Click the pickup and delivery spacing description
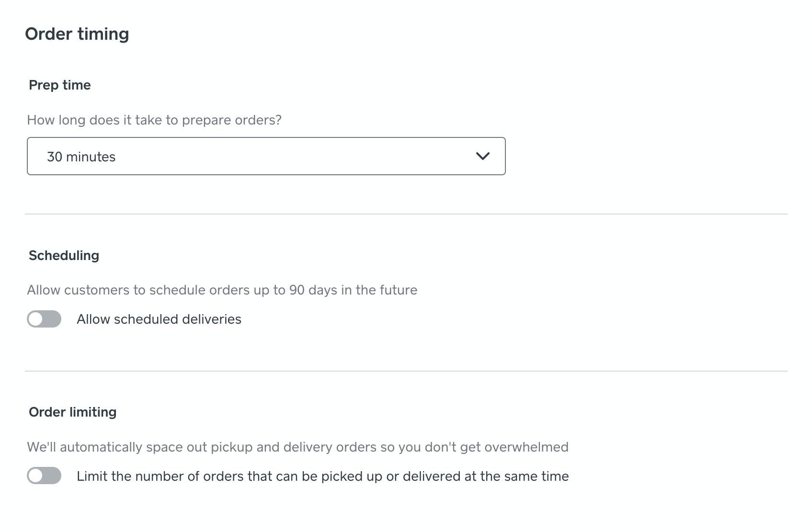 pos(297,446)
